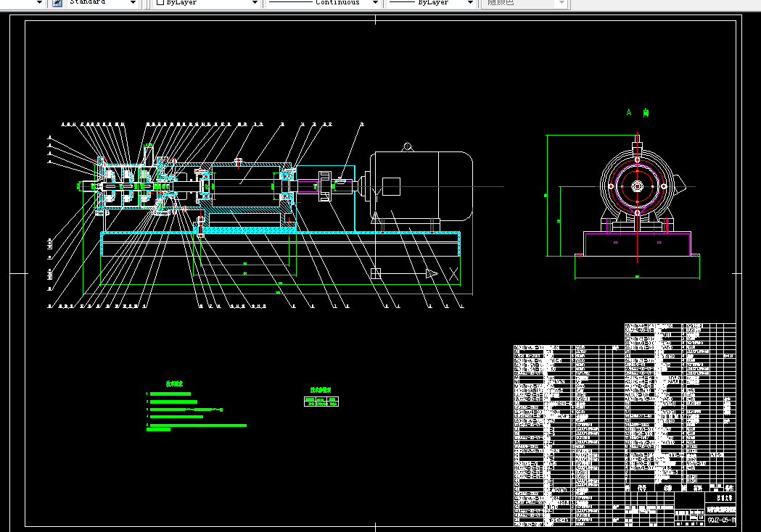Select the triangular arrow symbol near UCS
761x532 pixels.
[x=432, y=274]
